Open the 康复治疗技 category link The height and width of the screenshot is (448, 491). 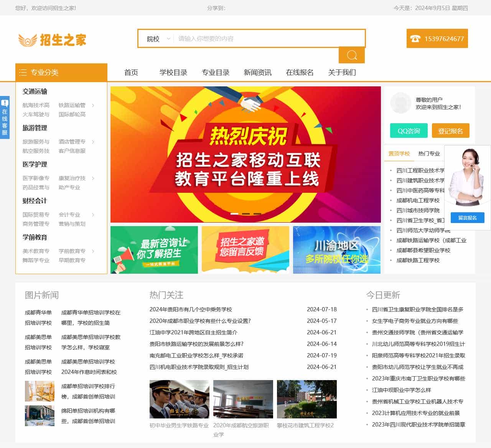coord(72,178)
